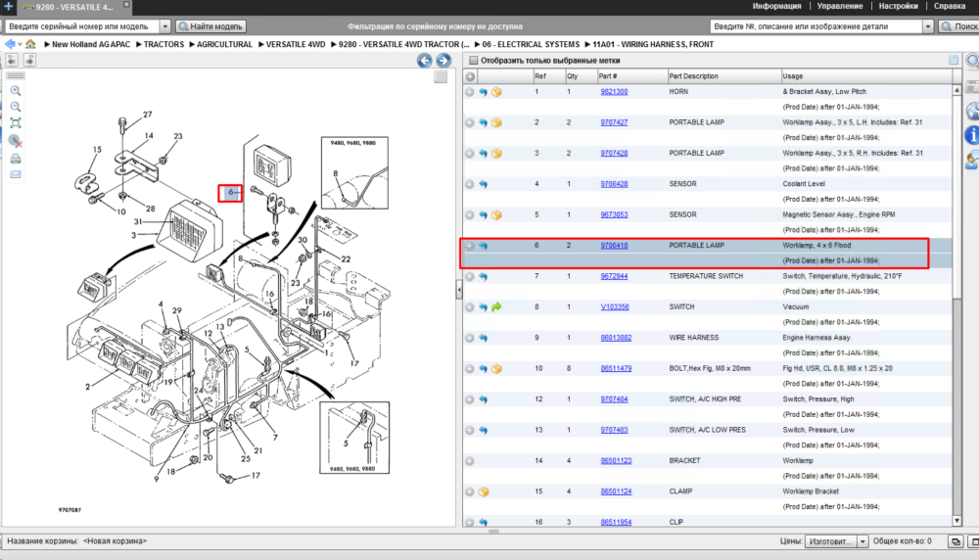Open the Управление menu
979x560 pixels.
(840, 6)
